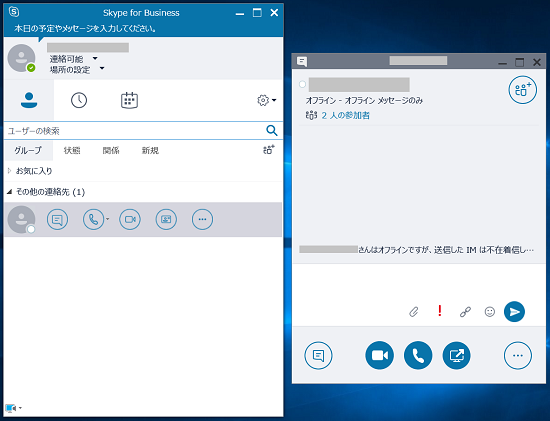
Task: Click the オフライン - オフライン メッセージのみ status text
Action: pos(364,101)
